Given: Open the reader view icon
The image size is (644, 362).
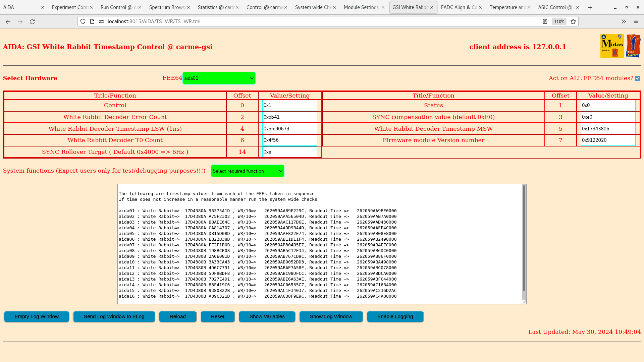Looking at the screenshot, I should tap(545, 21).
